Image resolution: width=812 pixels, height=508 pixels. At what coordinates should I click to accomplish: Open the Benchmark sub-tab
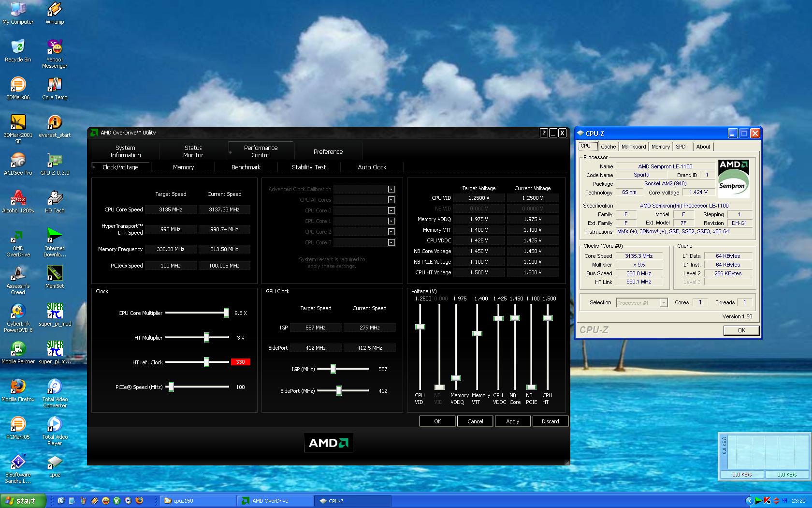coord(246,167)
